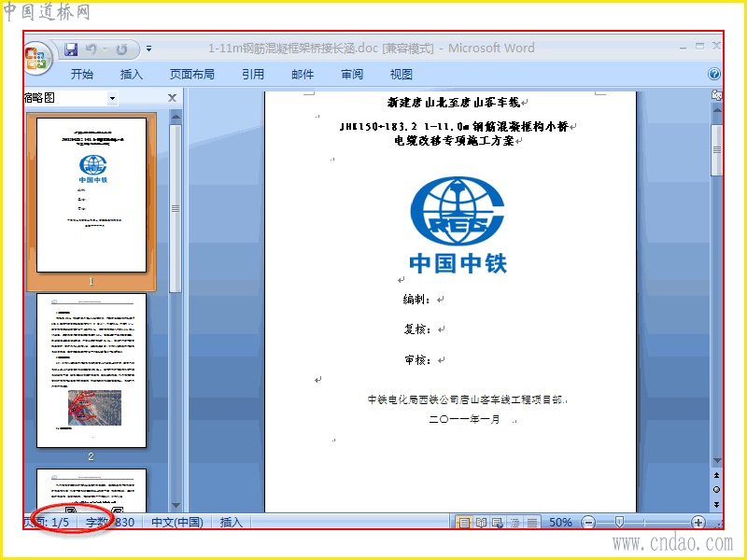747x560 pixels.
Task: Open the 视图 ribbon tab
Action: 402,75
